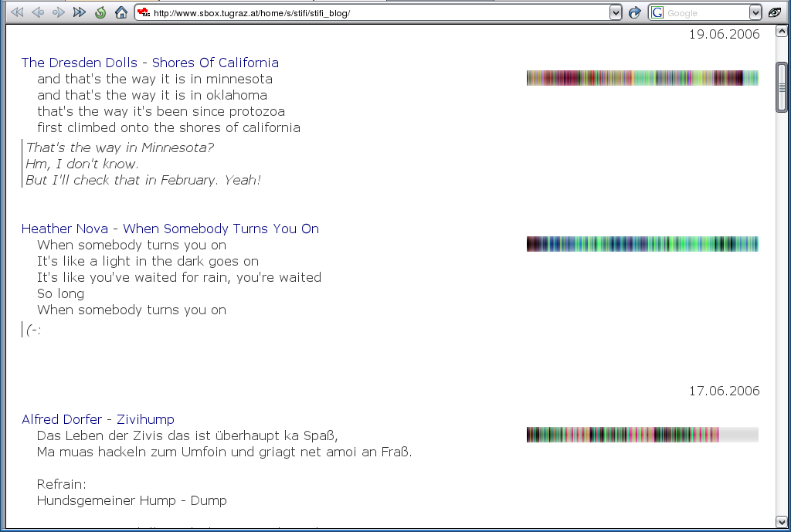
Task: Focus the Google search field
Action: (x=706, y=13)
